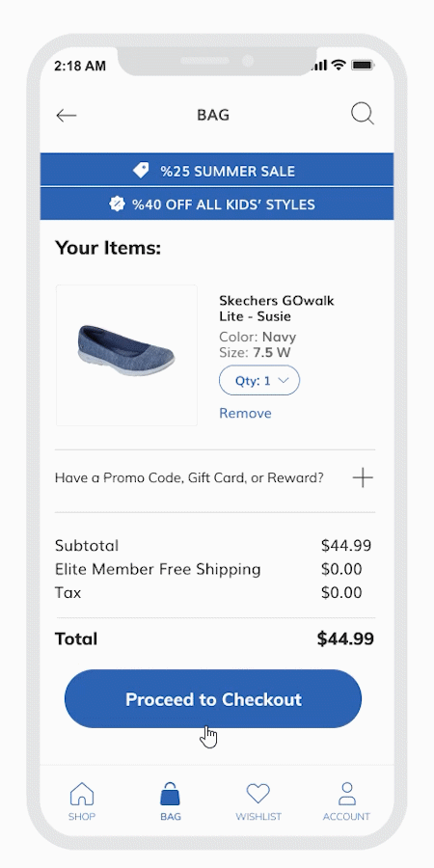Viewport: 434px width, 868px height.
Task: Tap the Bag icon in bottom navigation
Action: 170,794
